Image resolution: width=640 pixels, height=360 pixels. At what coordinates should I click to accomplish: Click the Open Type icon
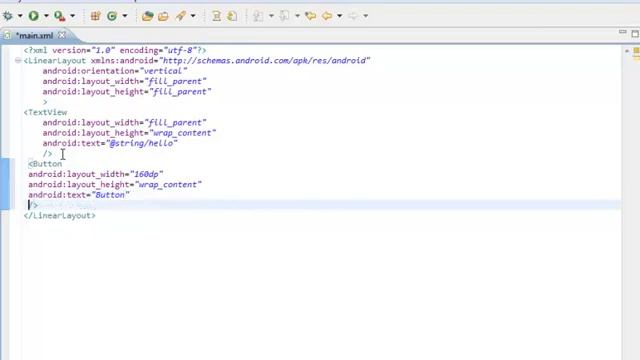tap(147, 16)
